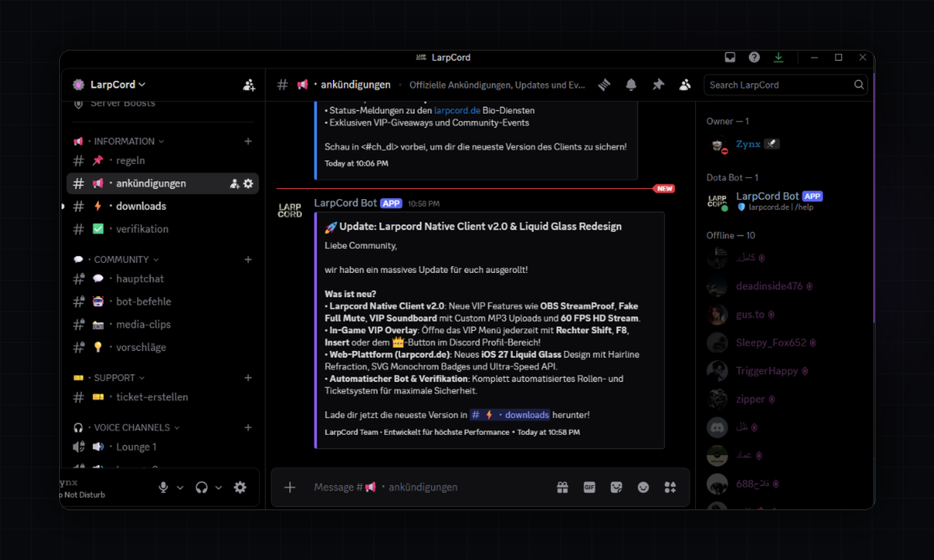Open the Threads icon in channel header

point(604,85)
